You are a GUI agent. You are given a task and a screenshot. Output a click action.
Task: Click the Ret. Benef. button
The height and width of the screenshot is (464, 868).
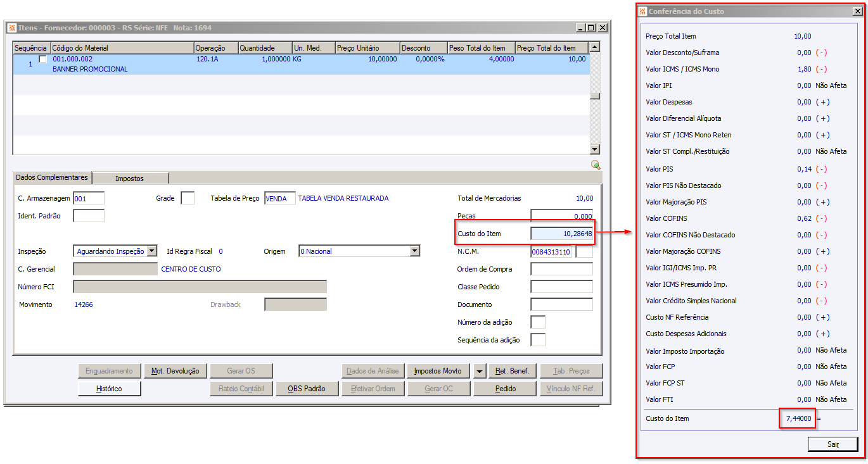[512, 371]
